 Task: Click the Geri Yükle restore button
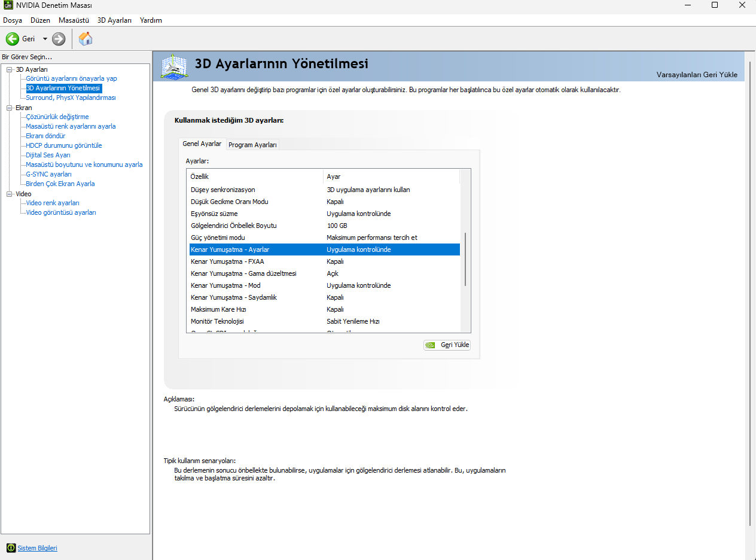pyautogui.click(x=447, y=345)
